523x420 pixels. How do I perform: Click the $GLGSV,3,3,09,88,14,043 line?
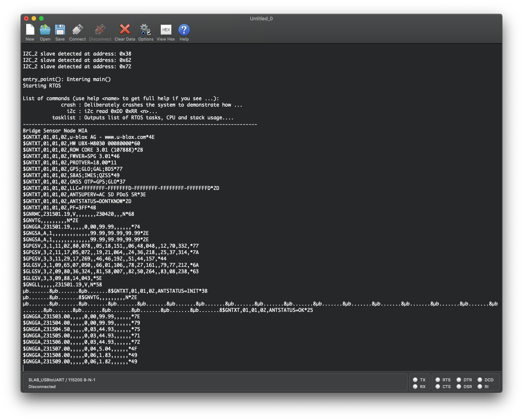pos(62,278)
